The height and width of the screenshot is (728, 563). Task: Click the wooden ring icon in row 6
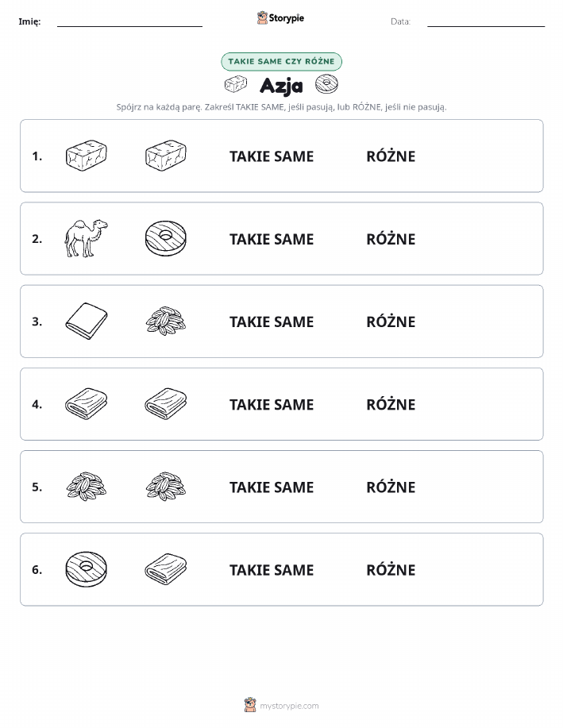tap(86, 569)
